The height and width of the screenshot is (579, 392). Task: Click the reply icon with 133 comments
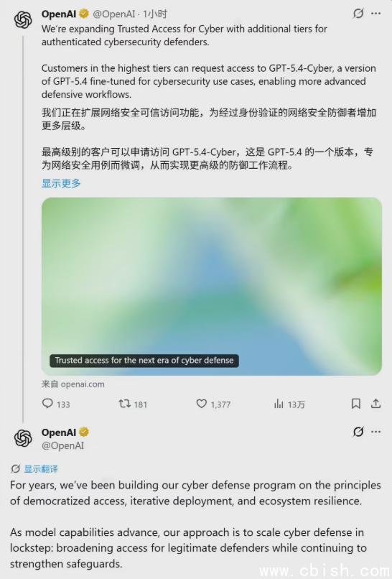pos(47,404)
